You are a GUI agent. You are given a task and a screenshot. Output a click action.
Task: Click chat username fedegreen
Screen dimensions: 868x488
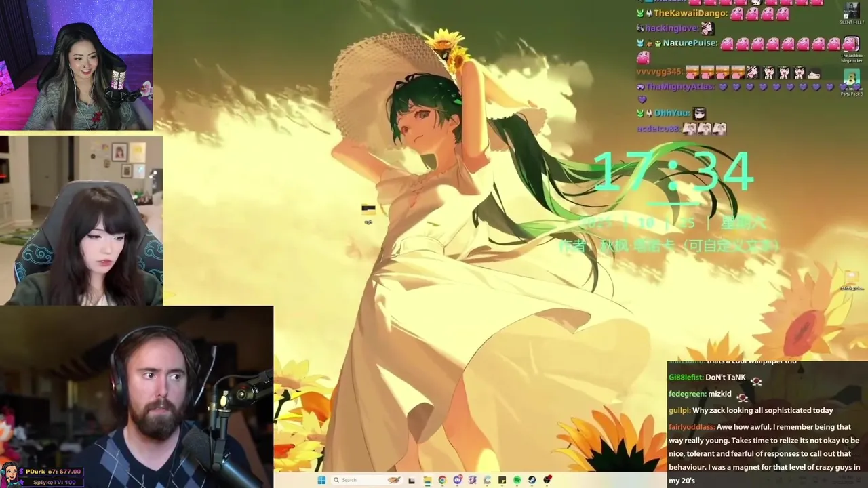click(686, 394)
